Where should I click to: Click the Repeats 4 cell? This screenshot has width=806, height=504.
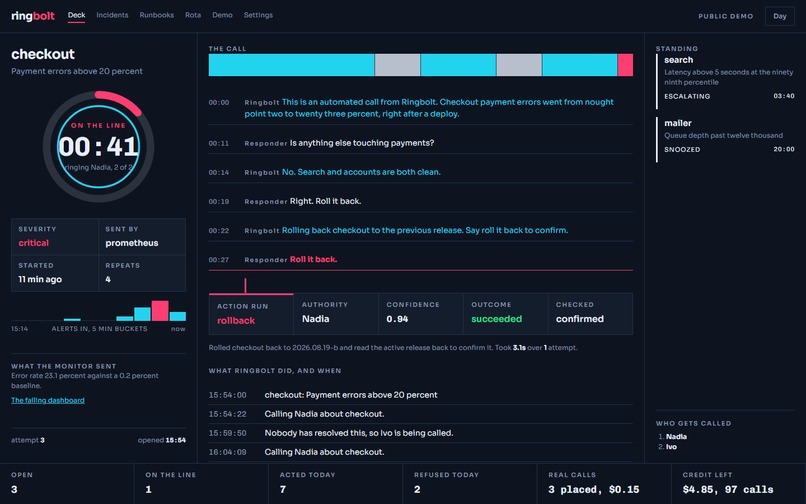[x=142, y=273]
